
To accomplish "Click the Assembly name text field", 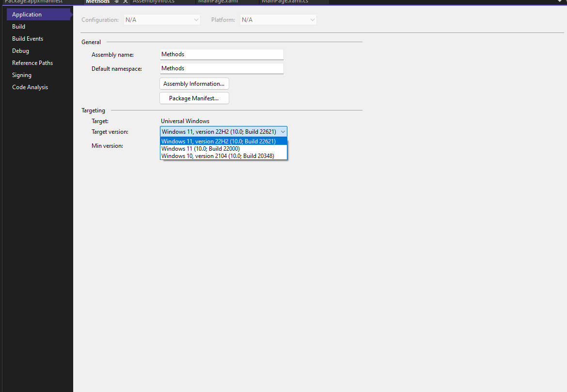I will (221, 55).
